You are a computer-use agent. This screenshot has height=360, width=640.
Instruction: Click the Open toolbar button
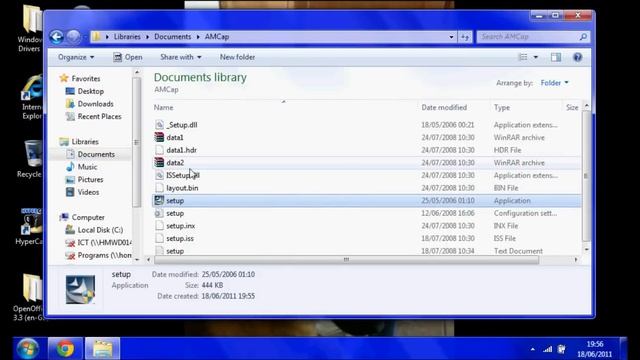128,57
